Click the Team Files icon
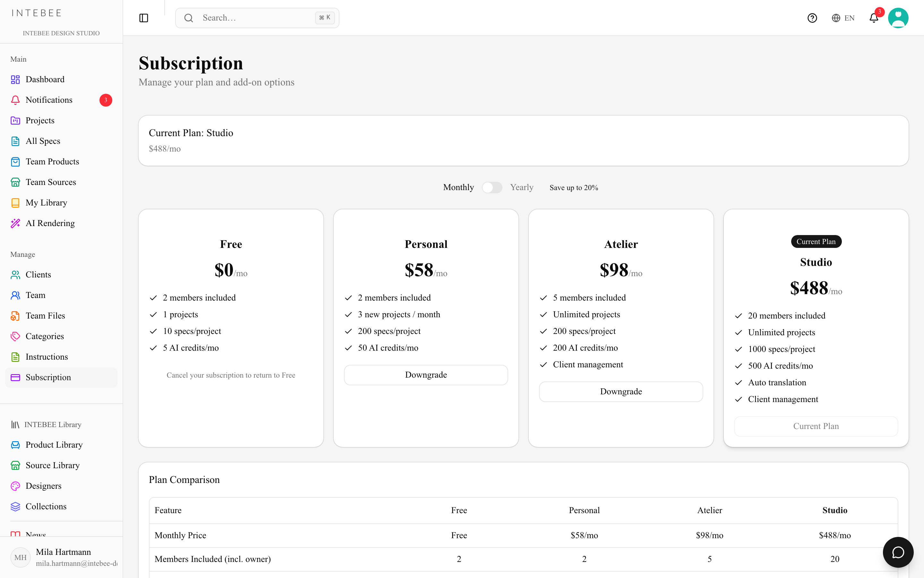 click(x=15, y=316)
